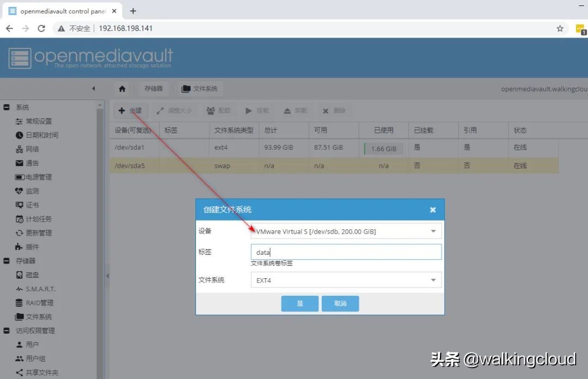588x379 pixels.
Task: Open S.M.A.R.T. in sidebar
Action: pyautogui.click(x=35, y=289)
